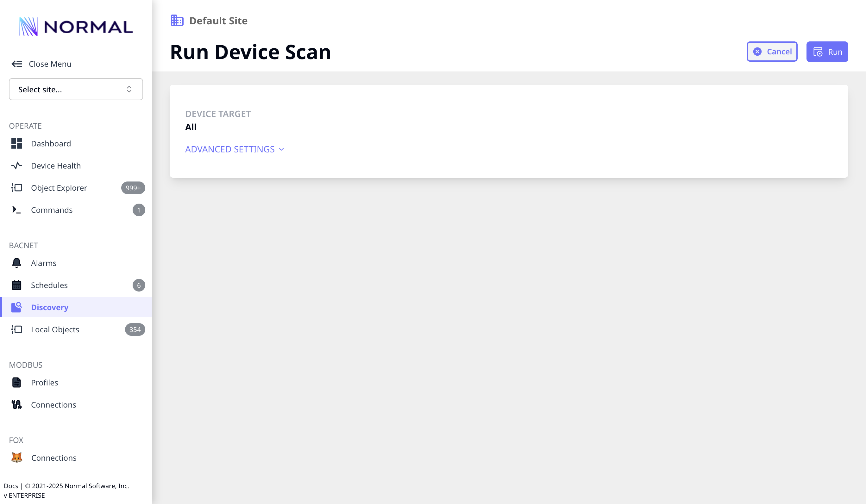
Task: Click the Object Explorer icon
Action: pos(16,188)
